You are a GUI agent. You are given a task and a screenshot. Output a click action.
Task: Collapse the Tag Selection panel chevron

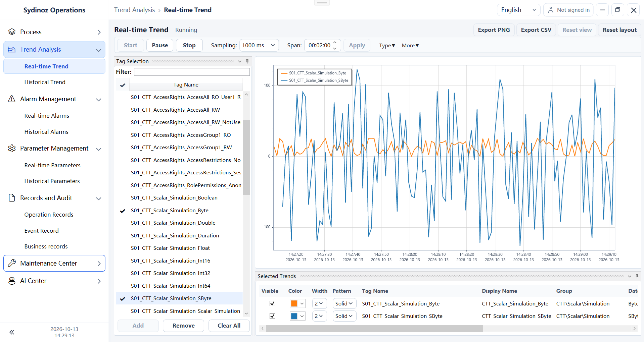239,61
